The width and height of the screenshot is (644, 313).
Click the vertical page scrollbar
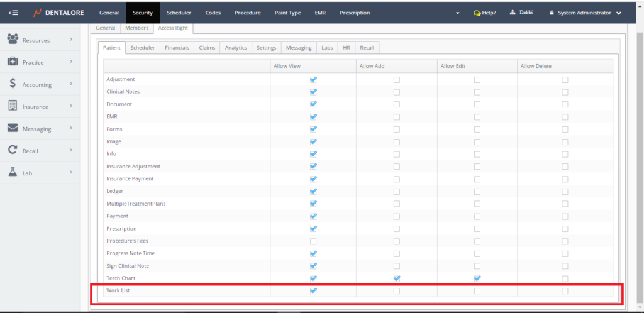(640, 157)
